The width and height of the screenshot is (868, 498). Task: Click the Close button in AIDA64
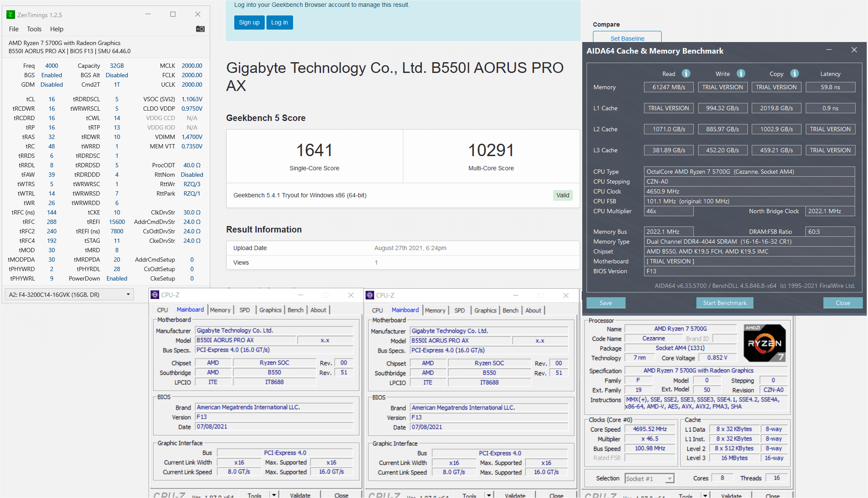(843, 303)
